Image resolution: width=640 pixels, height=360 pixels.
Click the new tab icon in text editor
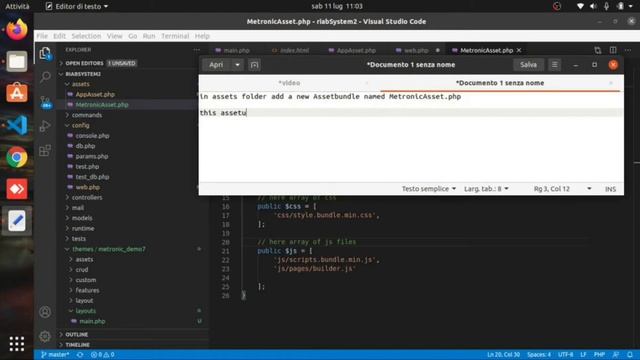254,65
